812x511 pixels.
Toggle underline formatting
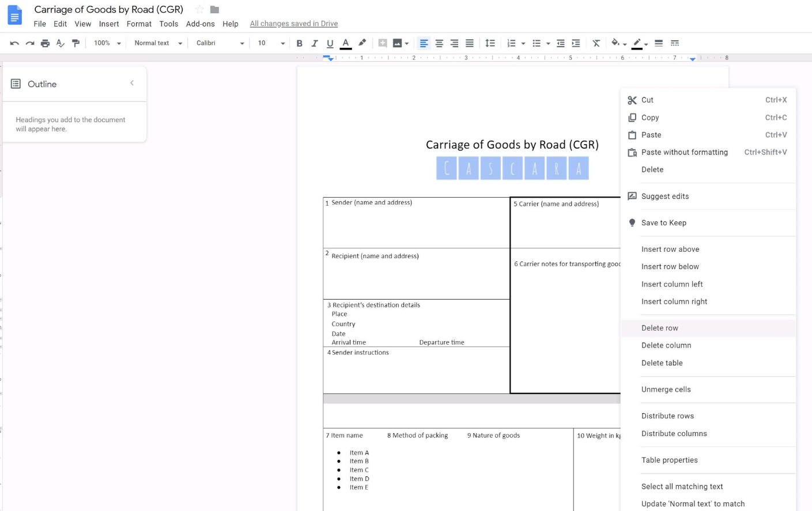(x=330, y=43)
